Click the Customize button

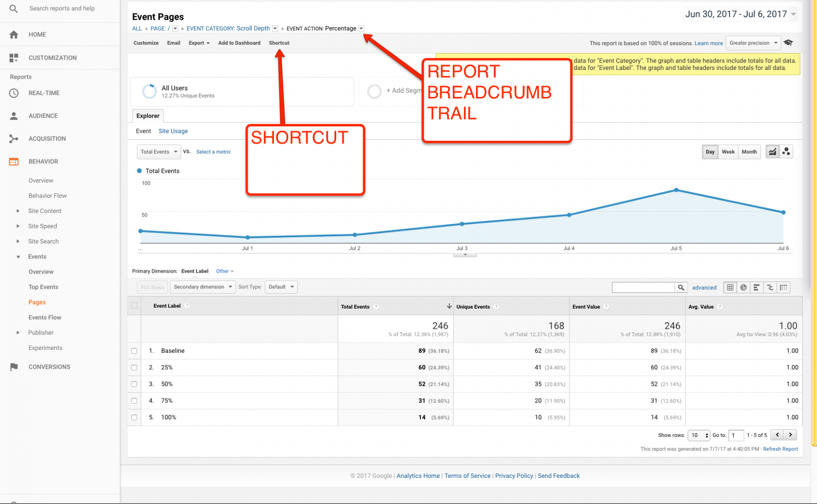point(146,43)
